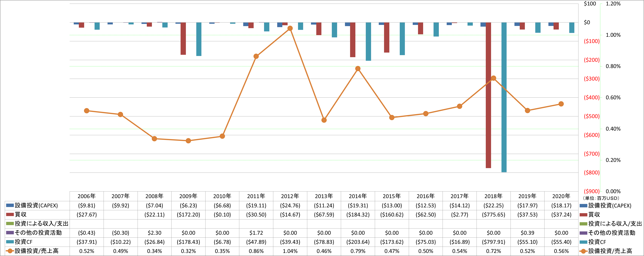
Task: Click the 2010年 column header
Action: [222, 196]
